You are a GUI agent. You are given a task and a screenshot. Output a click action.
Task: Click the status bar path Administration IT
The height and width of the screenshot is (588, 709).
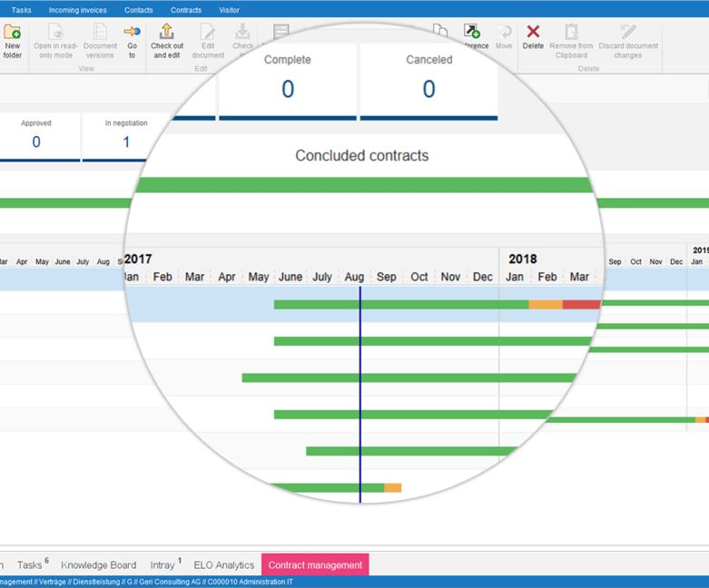point(265,582)
